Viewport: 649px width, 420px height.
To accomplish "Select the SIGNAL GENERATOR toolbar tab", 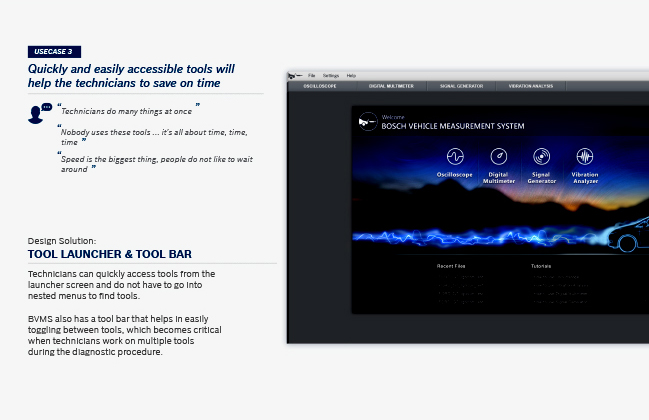I will coord(461,86).
